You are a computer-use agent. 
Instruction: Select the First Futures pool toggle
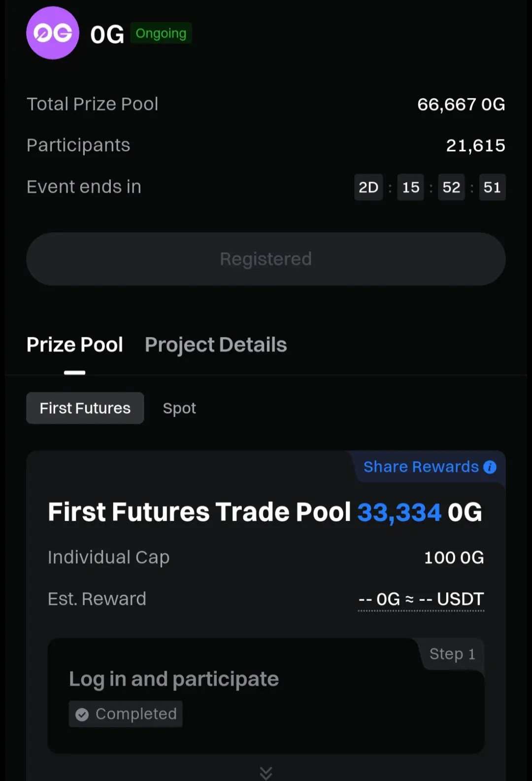85,408
